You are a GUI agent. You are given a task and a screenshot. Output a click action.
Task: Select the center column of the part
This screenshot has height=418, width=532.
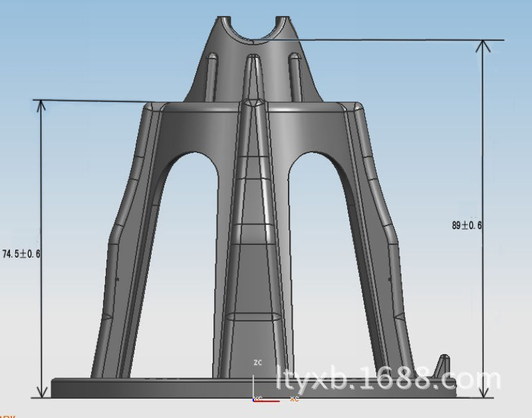pos(256,233)
